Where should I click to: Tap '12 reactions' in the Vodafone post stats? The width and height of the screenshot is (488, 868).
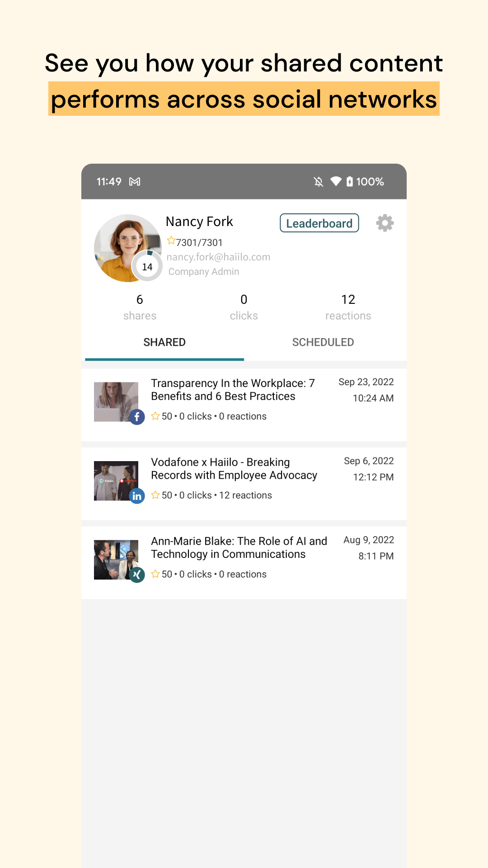pyautogui.click(x=245, y=495)
